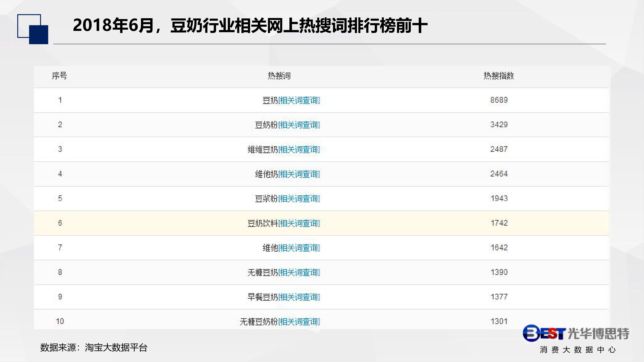Image resolution: width=644 pixels, height=362 pixels.
Task: Select the index value 1377
Action: click(x=499, y=297)
